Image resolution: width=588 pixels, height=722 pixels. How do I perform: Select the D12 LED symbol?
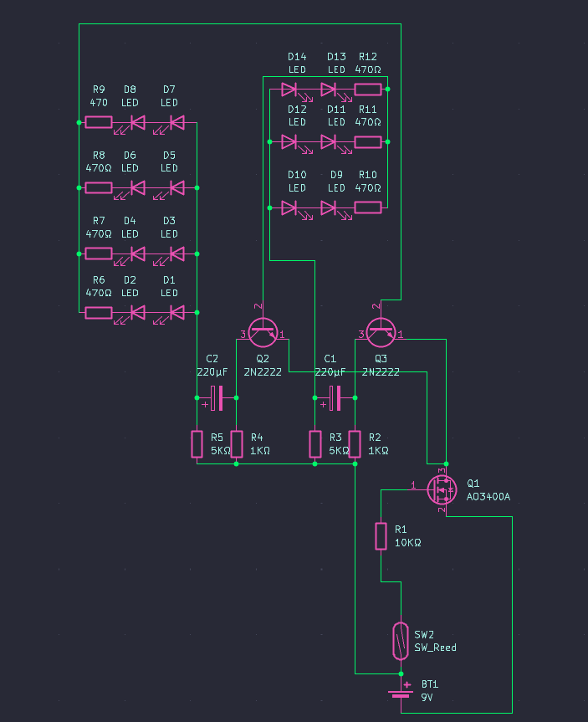(x=289, y=142)
